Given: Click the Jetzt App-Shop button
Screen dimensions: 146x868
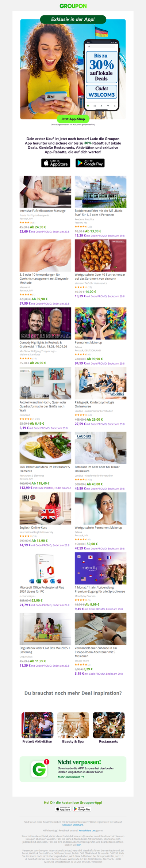Looking at the screenshot, I should (x=73, y=119).
